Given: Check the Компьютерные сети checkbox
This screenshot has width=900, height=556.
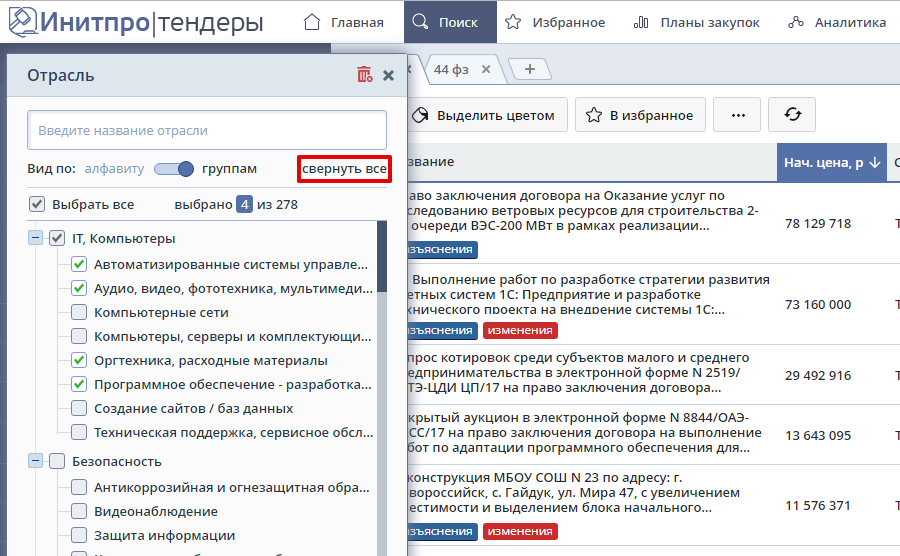Looking at the screenshot, I should [79, 313].
